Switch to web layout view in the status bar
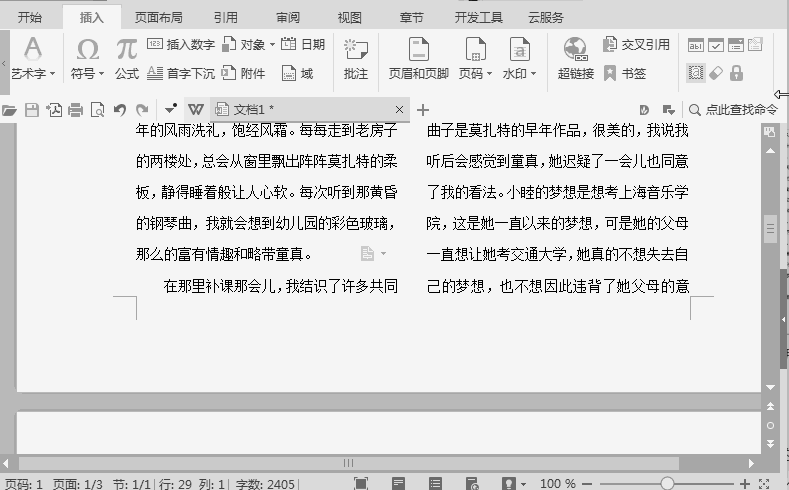789x490 pixels. click(x=472, y=483)
